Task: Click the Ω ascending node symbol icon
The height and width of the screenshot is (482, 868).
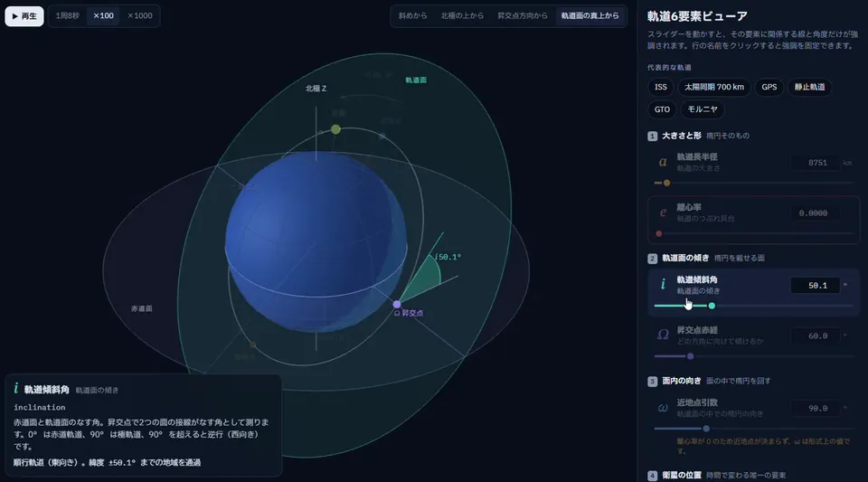Action: (x=663, y=335)
